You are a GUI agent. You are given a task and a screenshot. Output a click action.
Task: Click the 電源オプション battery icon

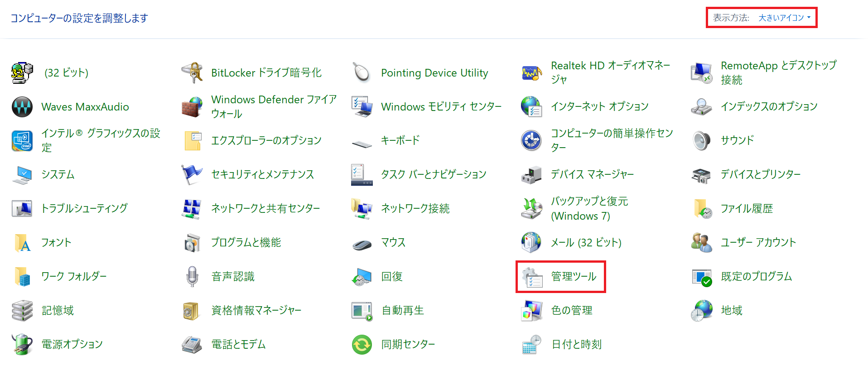tap(22, 344)
